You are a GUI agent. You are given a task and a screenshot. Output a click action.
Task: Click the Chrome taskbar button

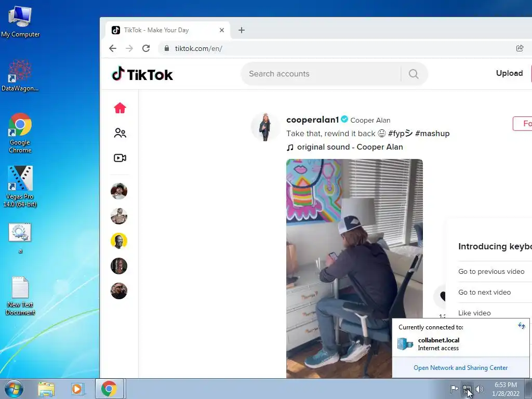pos(109,389)
